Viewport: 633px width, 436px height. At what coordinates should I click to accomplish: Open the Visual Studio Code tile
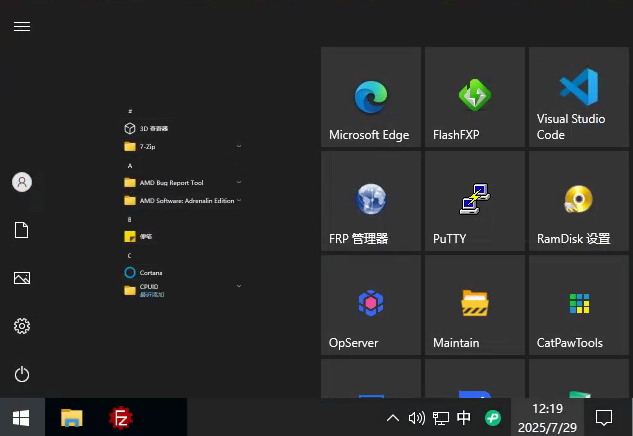pyautogui.click(x=578, y=97)
